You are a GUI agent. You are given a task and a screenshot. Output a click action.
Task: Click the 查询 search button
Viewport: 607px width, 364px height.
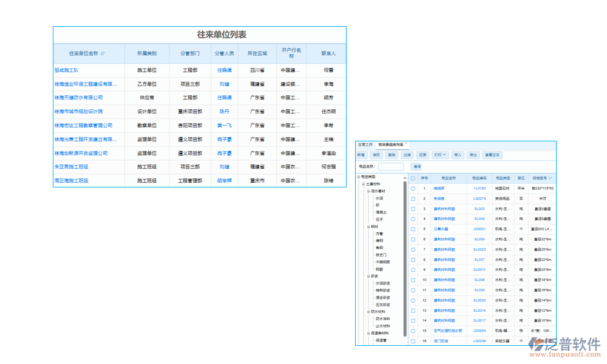tap(417, 166)
